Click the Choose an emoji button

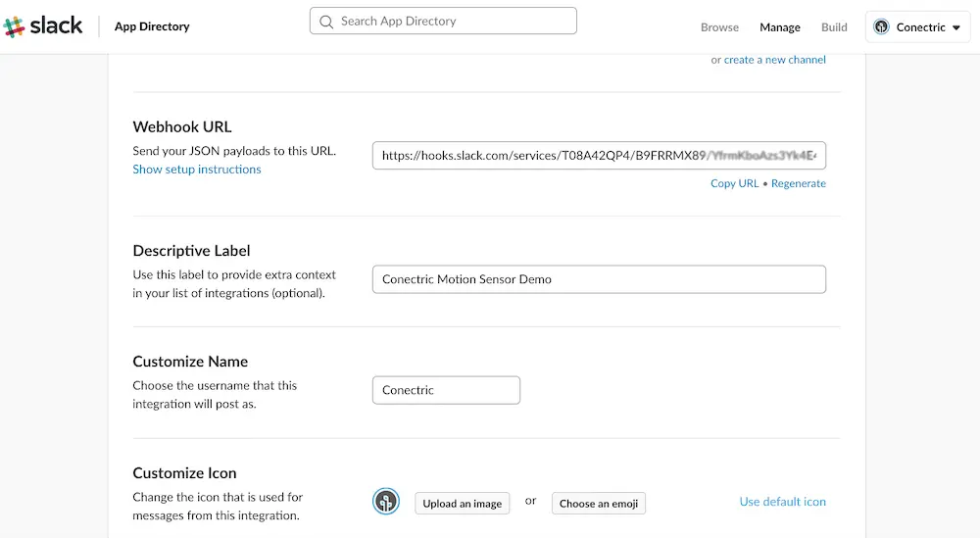(x=598, y=504)
